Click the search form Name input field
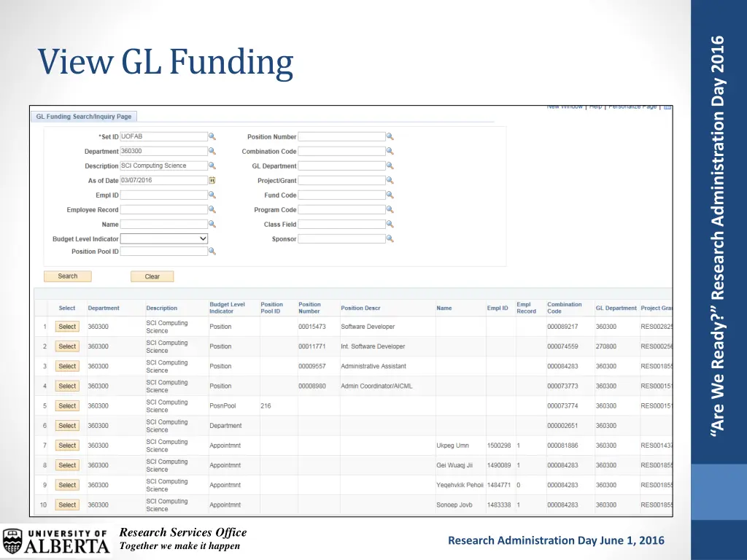Screen dimensions: 747x560 tap(164, 224)
